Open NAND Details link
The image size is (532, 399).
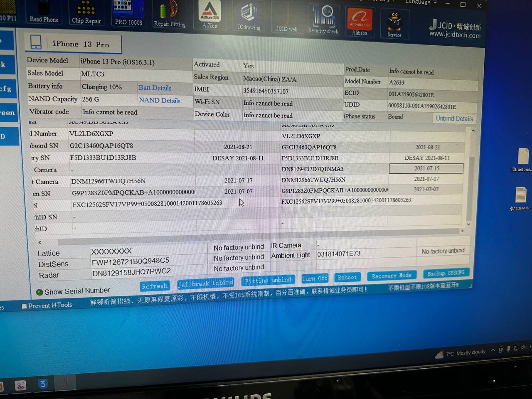tap(160, 100)
